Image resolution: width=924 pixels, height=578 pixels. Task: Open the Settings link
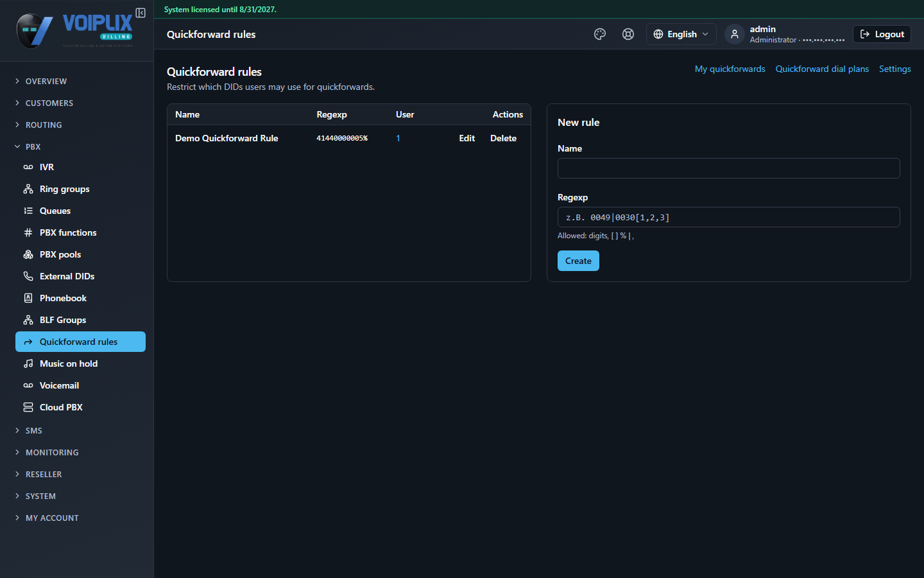(894, 69)
